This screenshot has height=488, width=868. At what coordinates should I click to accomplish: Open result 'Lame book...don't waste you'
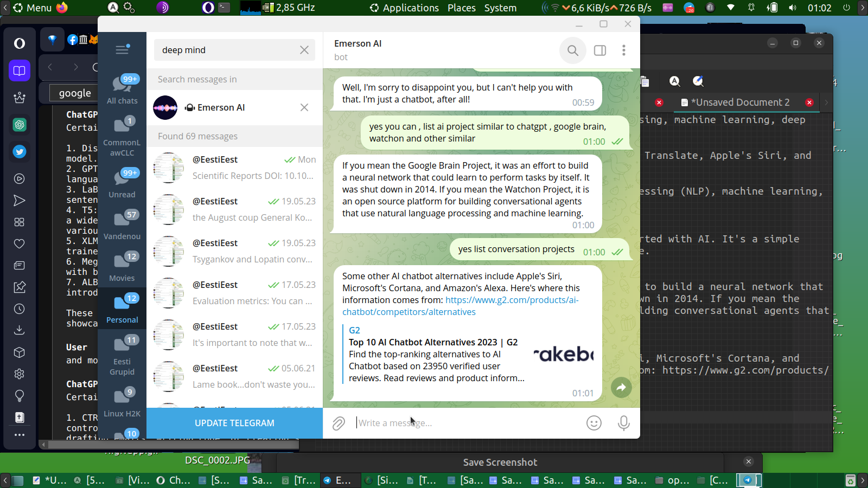234,376
